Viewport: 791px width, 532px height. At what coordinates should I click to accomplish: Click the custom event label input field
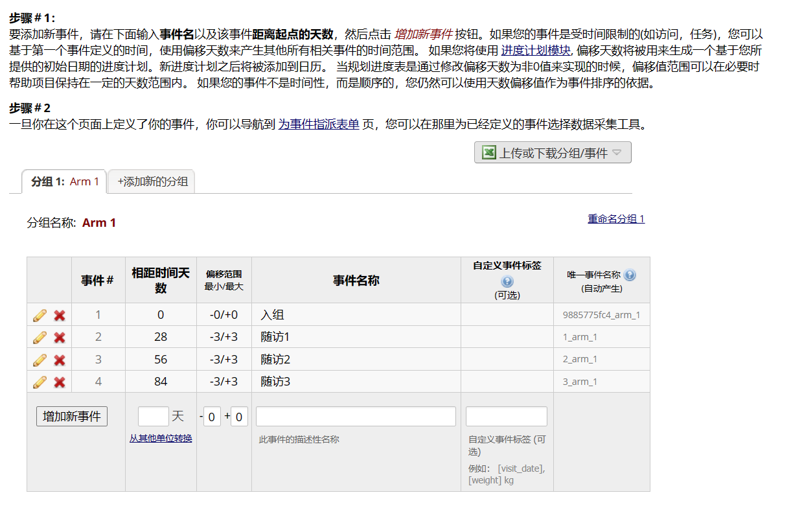505,416
